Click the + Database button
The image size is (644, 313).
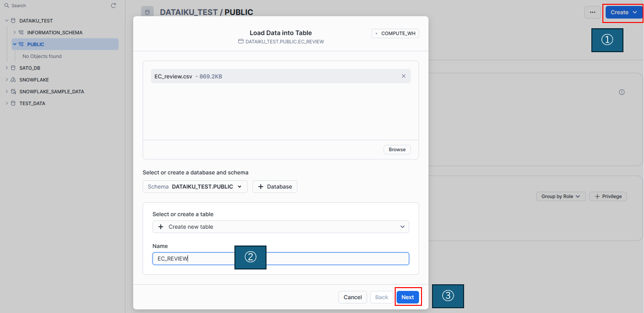pyautogui.click(x=275, y=187)
